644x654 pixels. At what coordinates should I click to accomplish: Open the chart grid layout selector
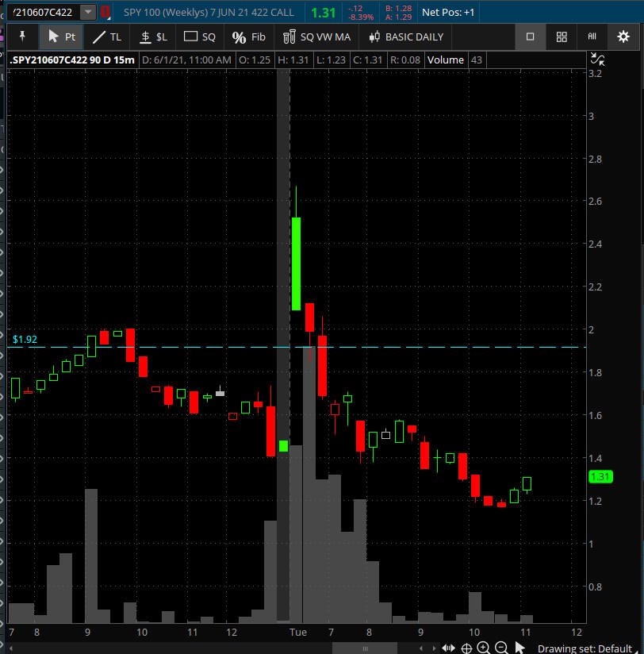[562, 37]
